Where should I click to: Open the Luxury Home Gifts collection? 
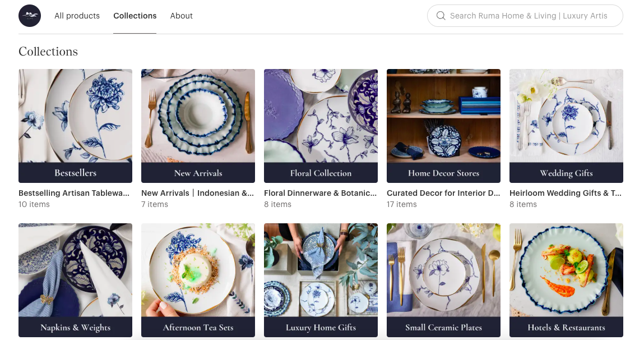coord(321,280)
